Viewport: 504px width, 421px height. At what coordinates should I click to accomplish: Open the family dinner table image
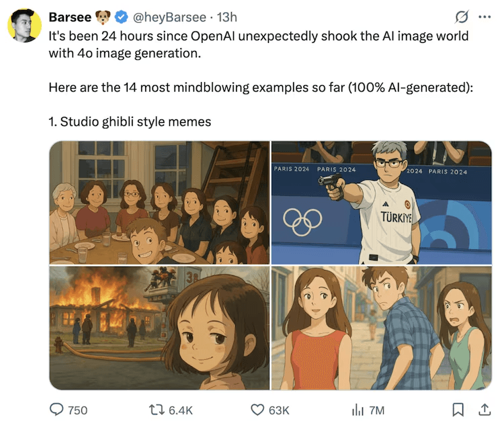(x=159, y=203)
